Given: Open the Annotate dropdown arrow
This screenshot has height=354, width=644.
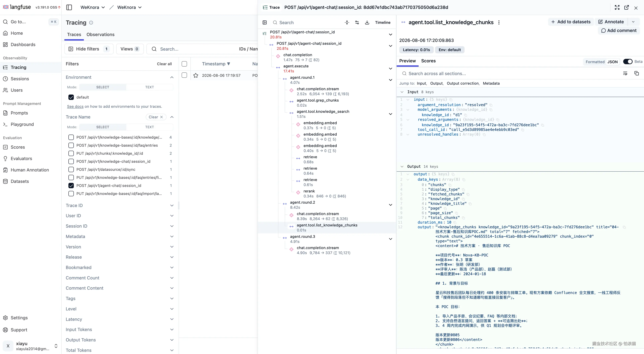Looking at the screenshot, I should tap(633, 22).
